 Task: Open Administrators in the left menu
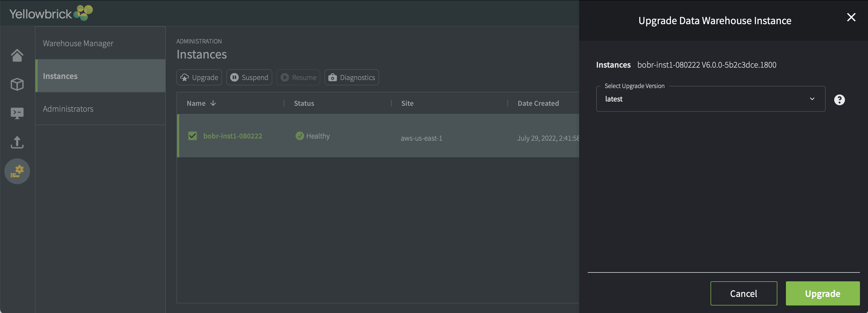(100, 109)
